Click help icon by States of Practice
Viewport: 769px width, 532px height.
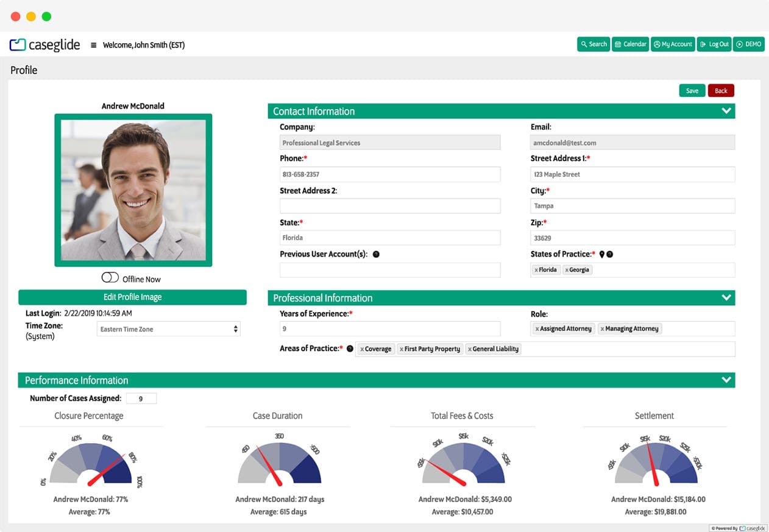(x=610, y=254)
